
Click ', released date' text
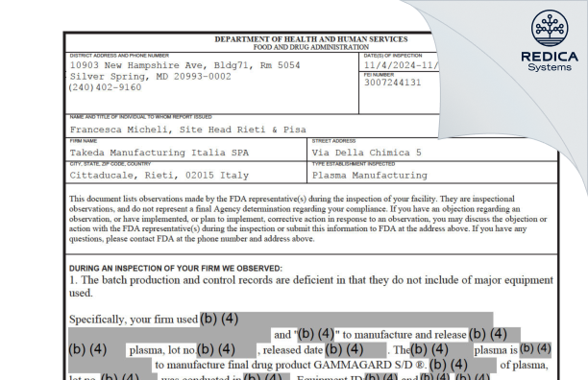[290, 350]
